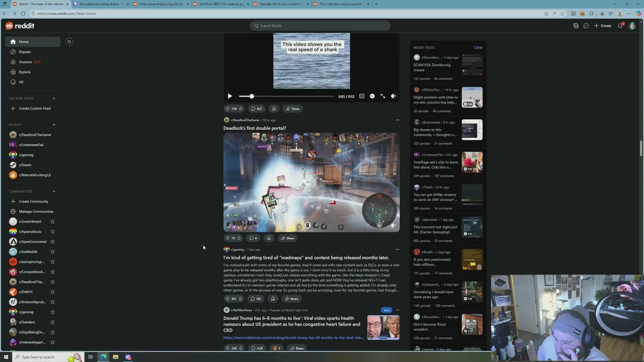Share the Deadlock double portal post
Screen dimensions: 644x362
click(x=287, y=238)
